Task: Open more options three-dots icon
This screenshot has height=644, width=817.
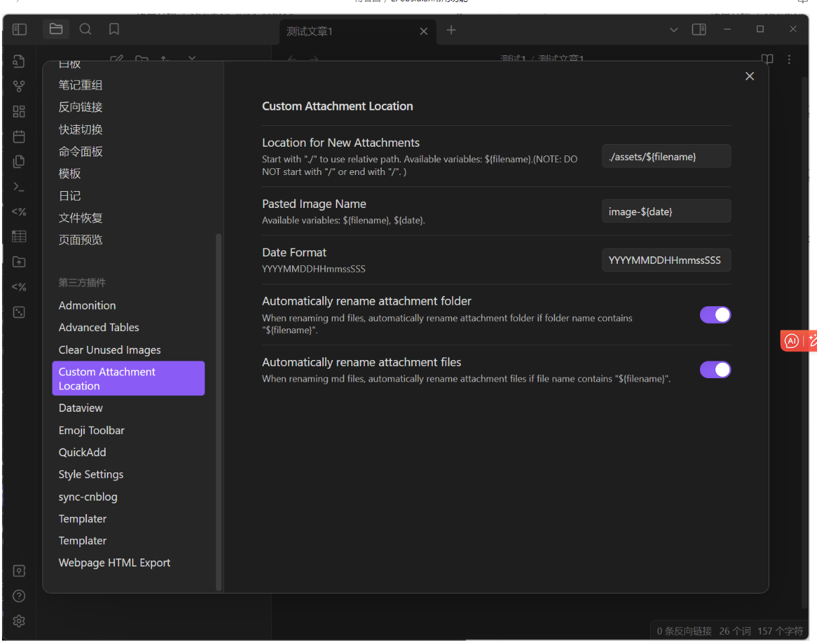Action: 789,59
